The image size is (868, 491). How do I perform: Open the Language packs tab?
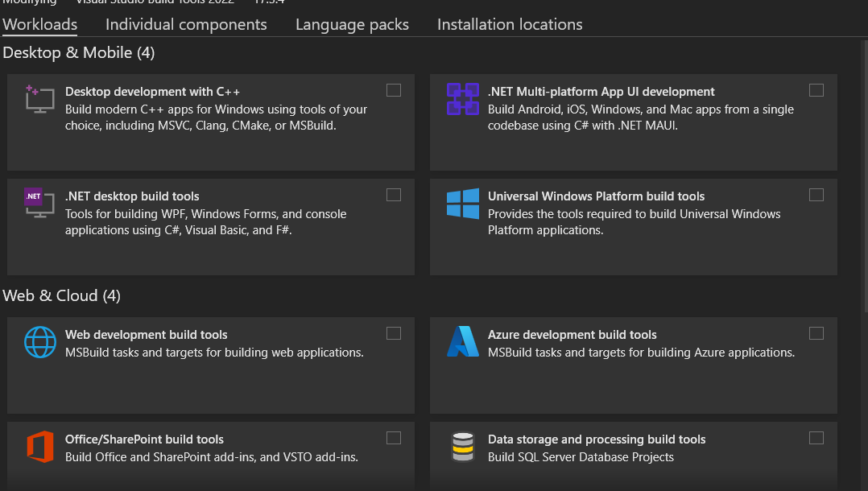(x=352, y=24)
